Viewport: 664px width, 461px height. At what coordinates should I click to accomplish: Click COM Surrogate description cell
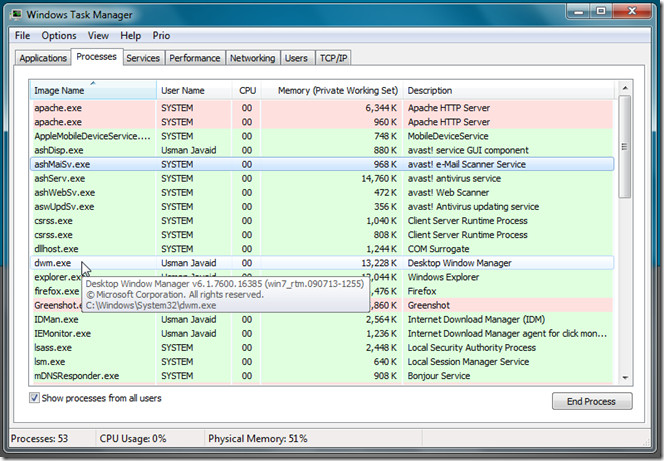tap(438, 249)
